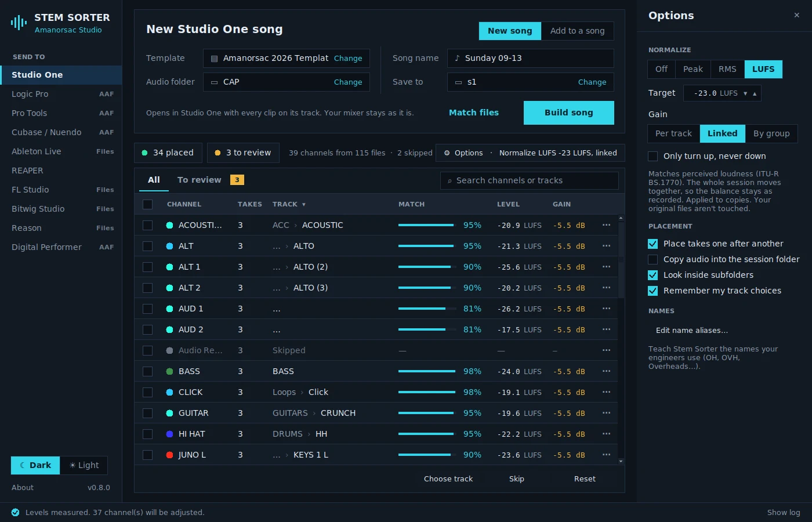Viewport: 812px width, 522px height.
Task: Select the All tab
Action: pyautogui.click(x=154, y=180)
